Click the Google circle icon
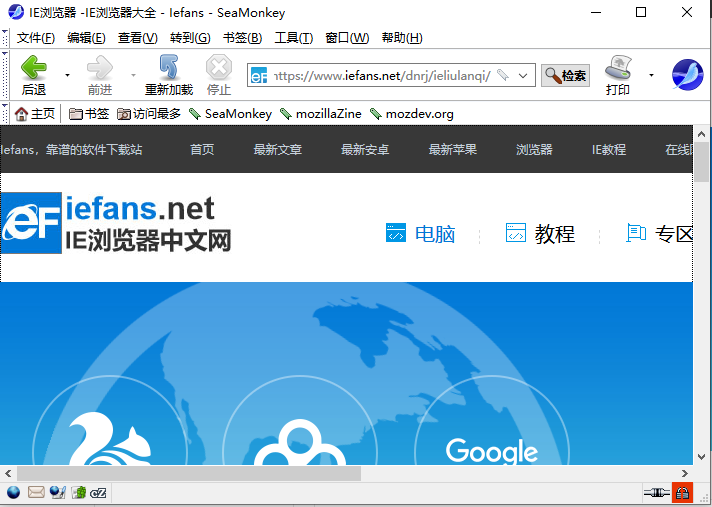Image resolution: width=712 pixels, height=507 pixels. pyautogui.click(x=492, y=451)
